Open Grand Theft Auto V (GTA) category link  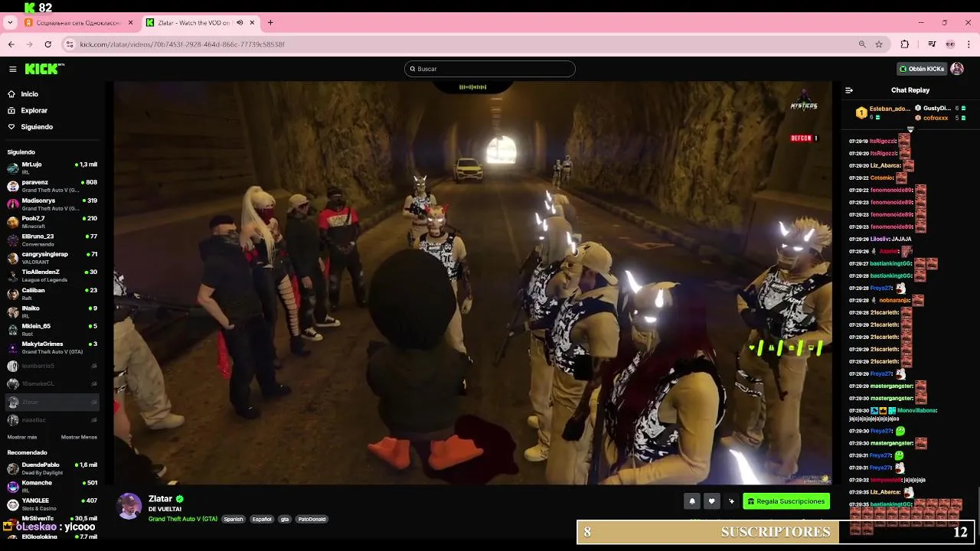(x=183, y=519)
